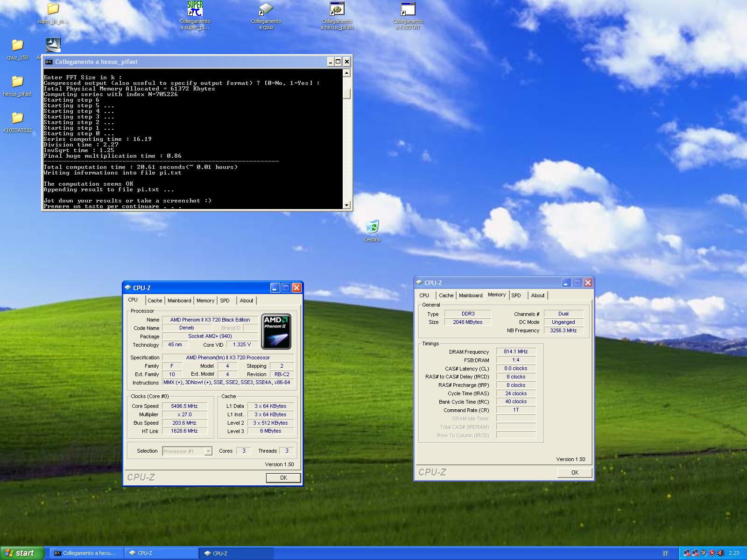Click OK in the CPU-Z Memory window
Viewport: 747px width, 560px height.
click(x=575, y=473)
